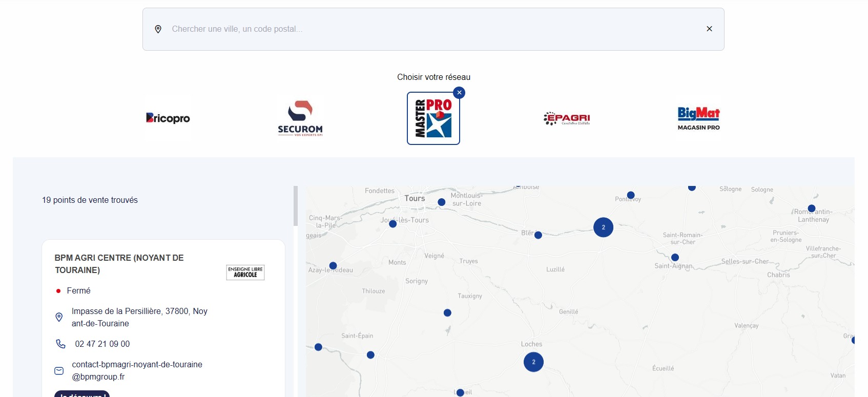Click the map marker at Bléré
The width and height of the screenshot is (868, 397).
point(538,235)
